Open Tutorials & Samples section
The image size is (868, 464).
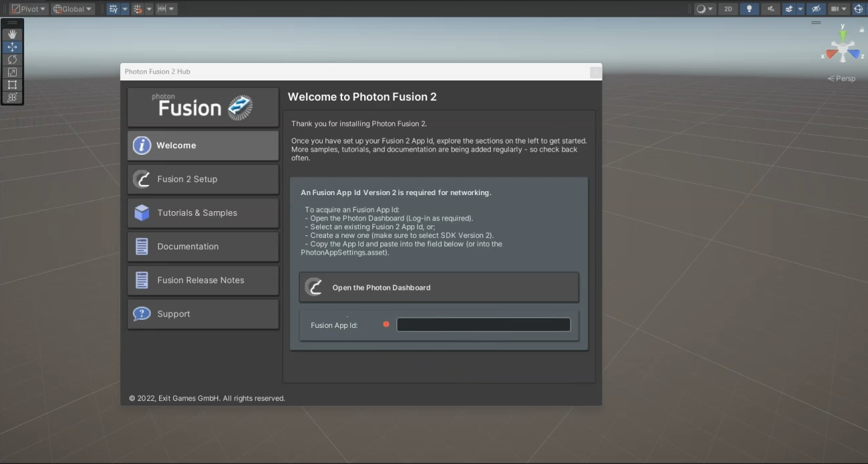[x=203, y=213]
